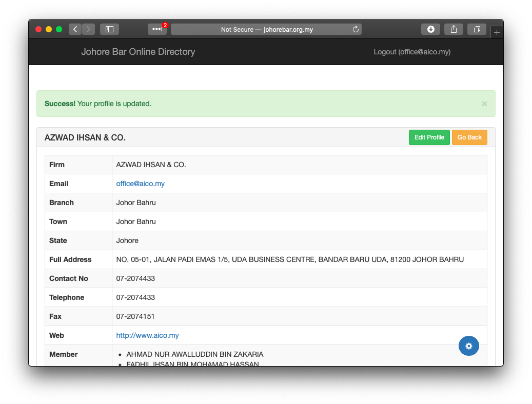Reload the page using the refresh icon

pyautogui.click(x=356, y=29)
